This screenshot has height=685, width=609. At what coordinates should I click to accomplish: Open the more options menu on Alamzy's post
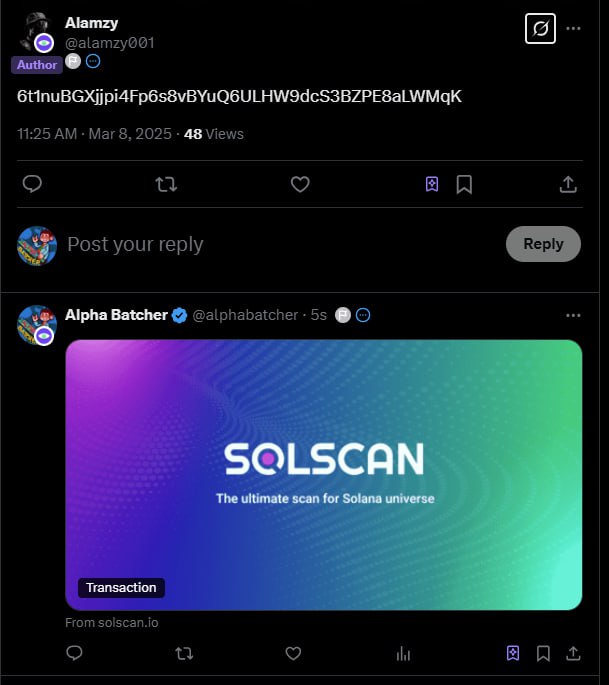[x=573, y=29]
